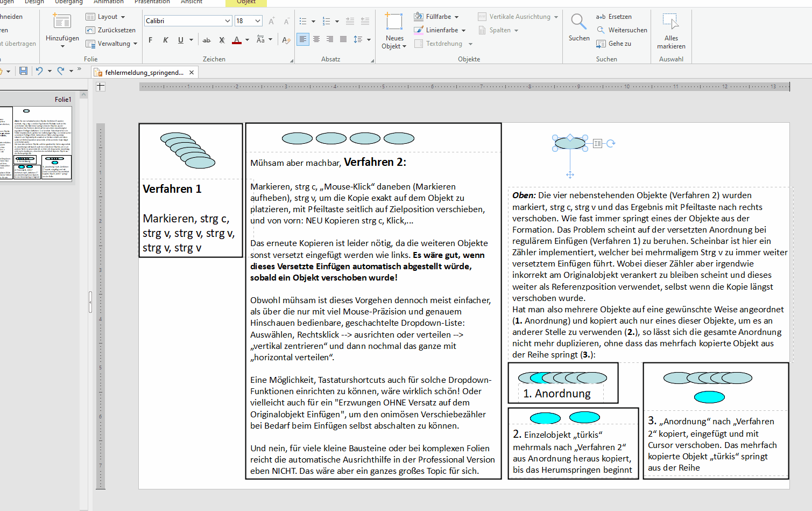Toggle strikethrough formatting (ab)
Image resolution: width=812 pixels, height=511 pixels.
tap(207, 40)
